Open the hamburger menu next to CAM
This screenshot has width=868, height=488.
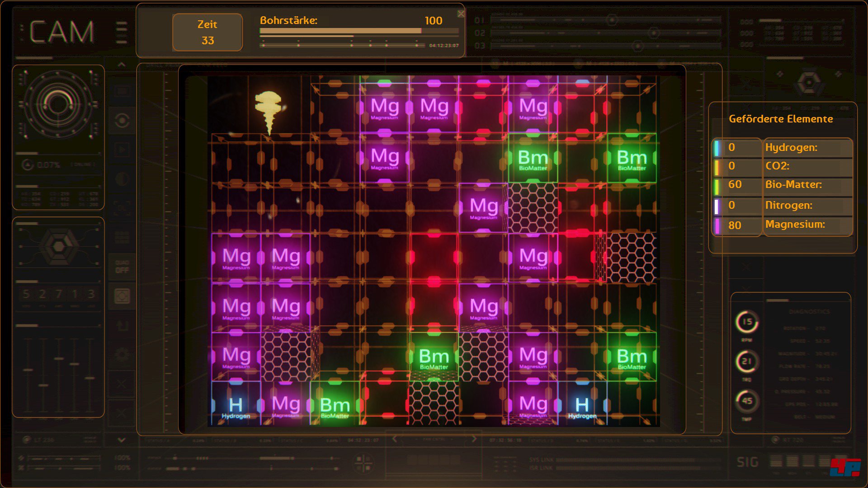(x=121, y=33)
